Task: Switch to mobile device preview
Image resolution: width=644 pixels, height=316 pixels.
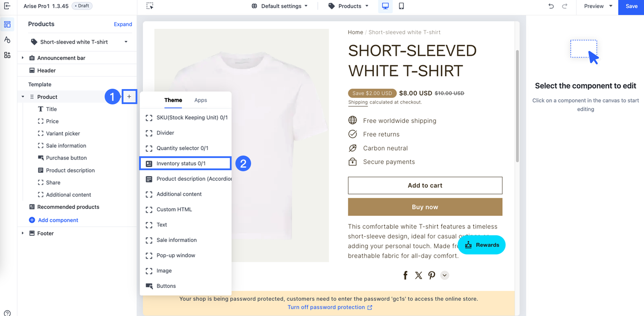Action: click(401, 6)
